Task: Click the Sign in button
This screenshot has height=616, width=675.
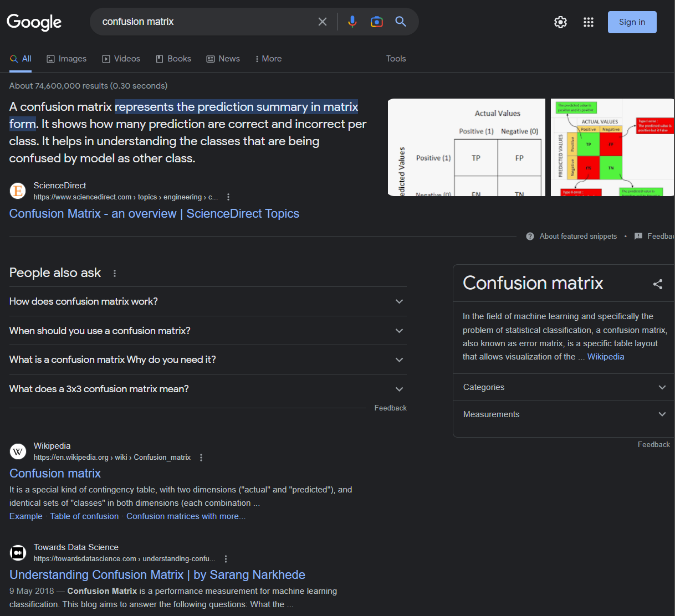Action: point(632,22)
